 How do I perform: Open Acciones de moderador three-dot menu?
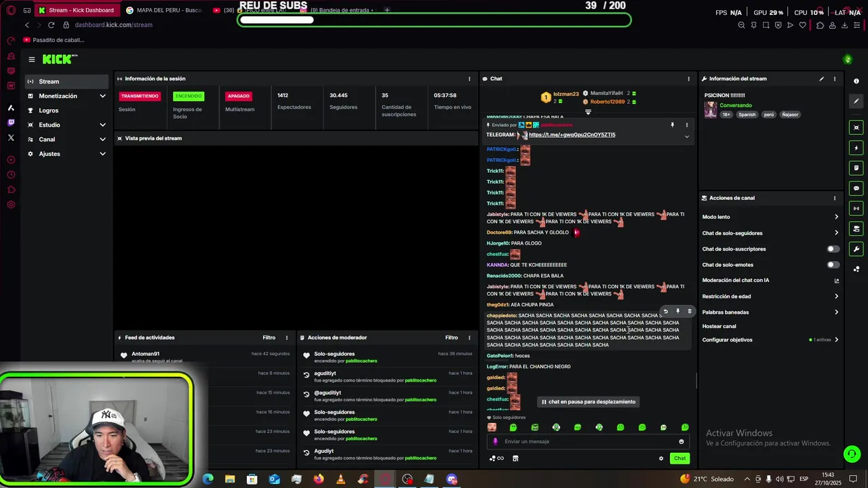pyautogui.click(x=469, y=338)
